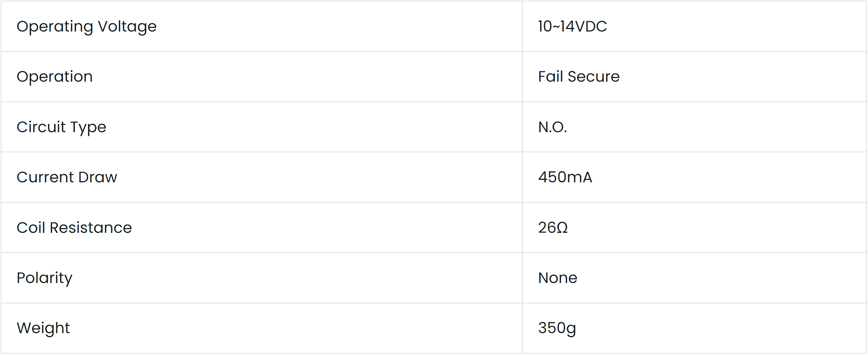Screen dimensions: 868x355
Task: Click the word "Current" in the table
Action: coord(45,177)
